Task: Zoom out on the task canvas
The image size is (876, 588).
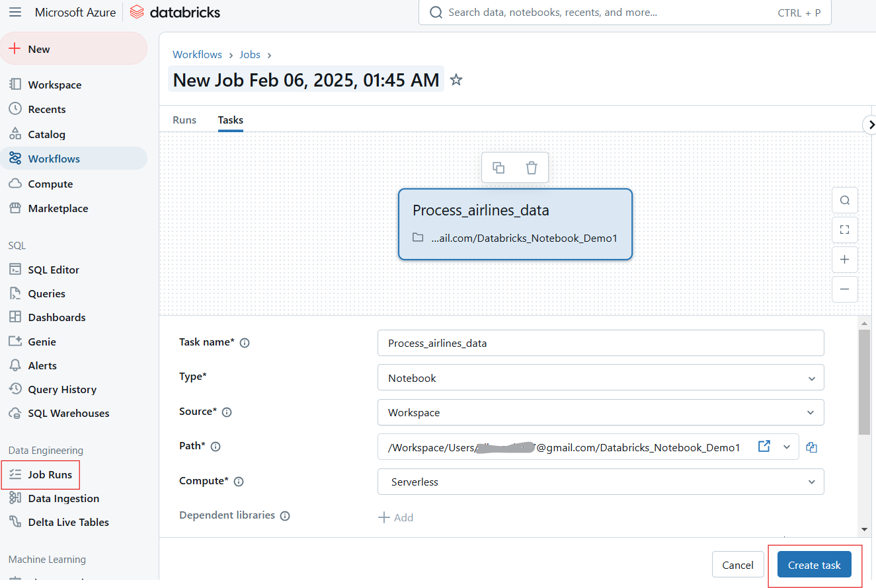Action: click(845, 289)
